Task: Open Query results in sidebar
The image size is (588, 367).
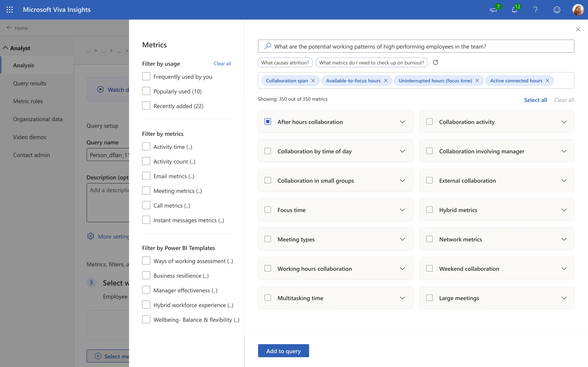Action: pyautogui.click(x=29, y=83)
